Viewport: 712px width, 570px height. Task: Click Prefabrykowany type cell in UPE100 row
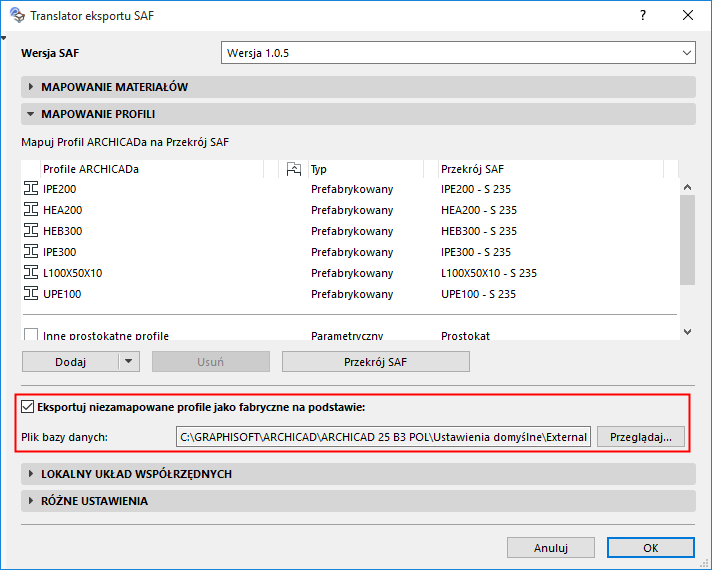pos(352,294)
